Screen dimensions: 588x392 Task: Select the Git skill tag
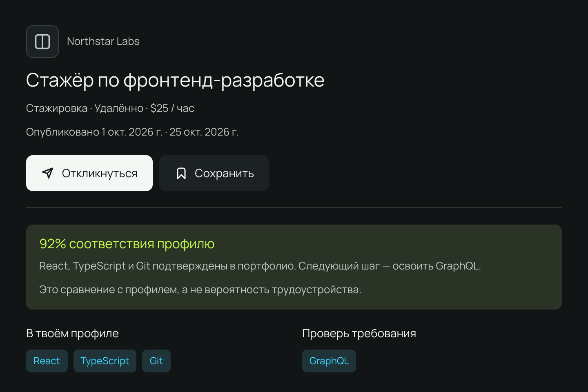(156, 361)
